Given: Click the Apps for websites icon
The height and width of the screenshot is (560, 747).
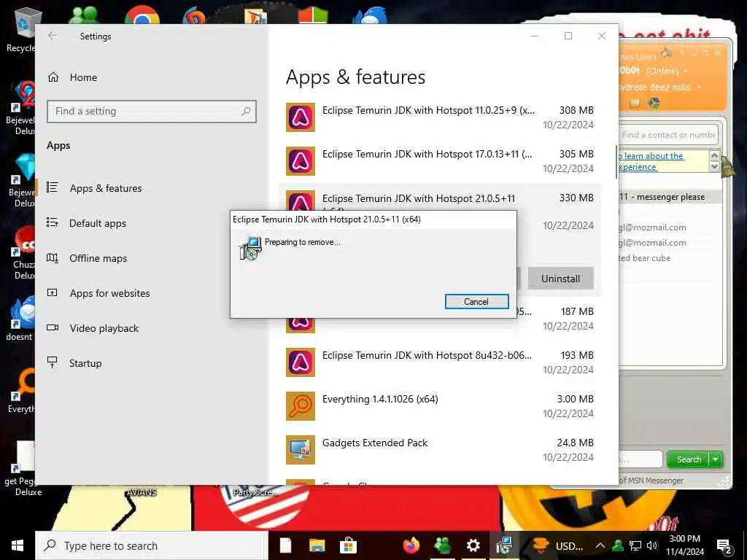Looking at the screenshot, I should pyautogui.click(x=53, y=293).
